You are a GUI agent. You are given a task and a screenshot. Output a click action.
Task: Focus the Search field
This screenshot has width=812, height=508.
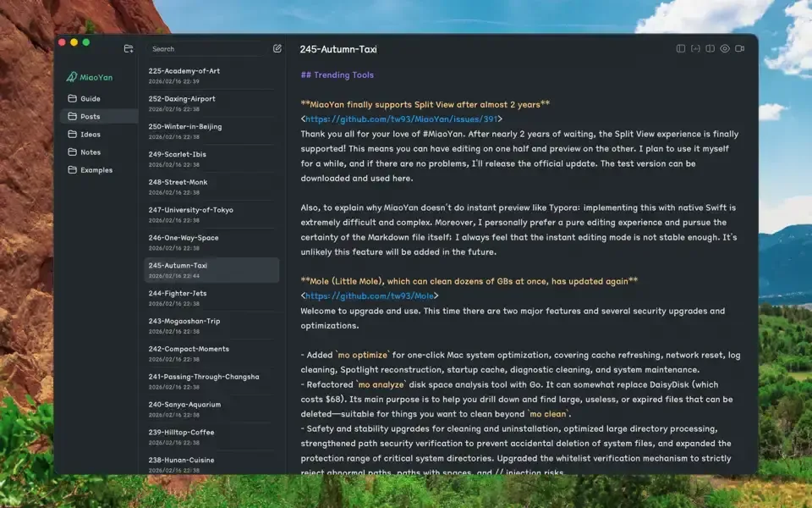207,49
